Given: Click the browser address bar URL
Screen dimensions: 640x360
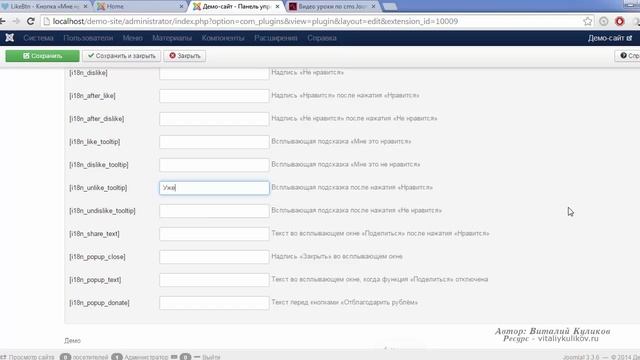Looking at the screenshot, I should point(255,21).
